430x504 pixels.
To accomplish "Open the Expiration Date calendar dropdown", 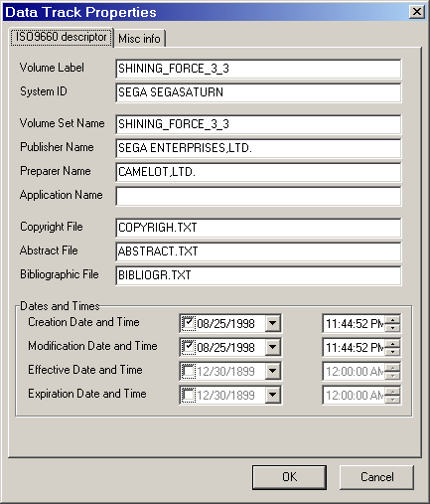I will pos(273,395).
